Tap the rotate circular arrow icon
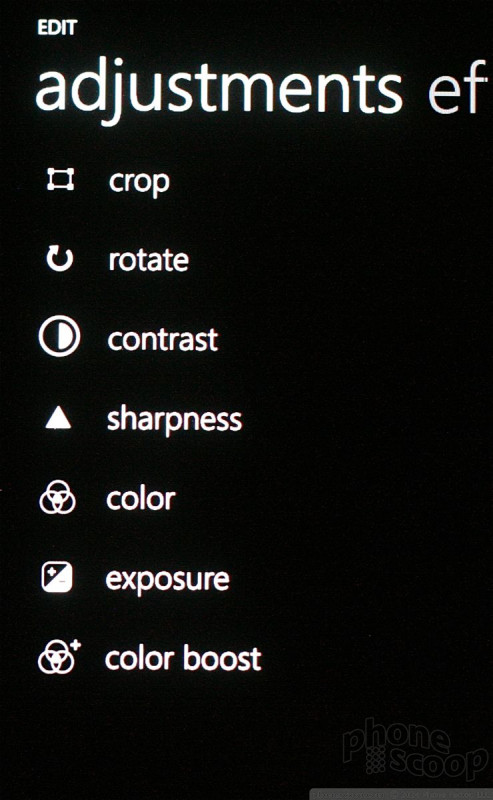Viewport: 493px width, 800px height. pyautogui.click(x=60, y=258)
